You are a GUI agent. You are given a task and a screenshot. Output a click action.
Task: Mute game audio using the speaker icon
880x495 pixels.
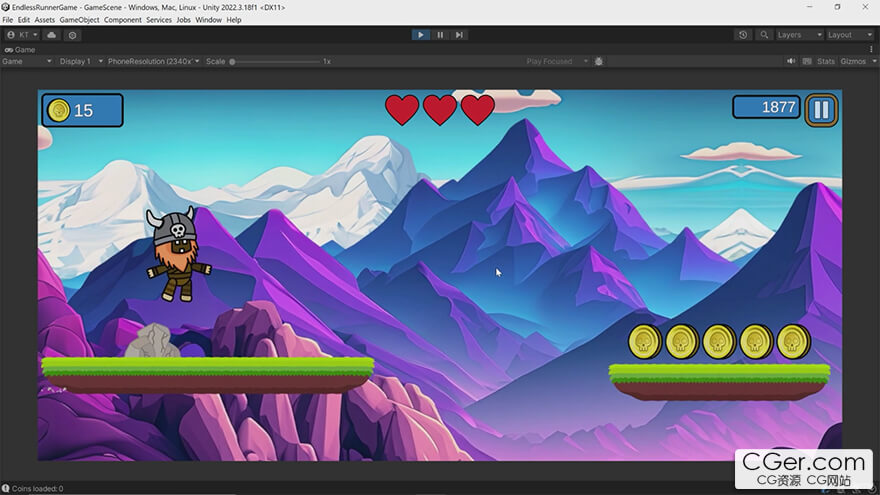coord(791,61)
